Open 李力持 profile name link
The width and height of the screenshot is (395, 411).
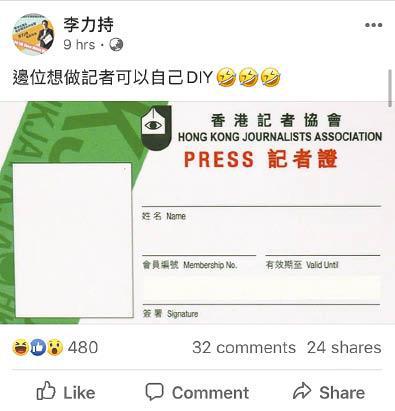89,24
